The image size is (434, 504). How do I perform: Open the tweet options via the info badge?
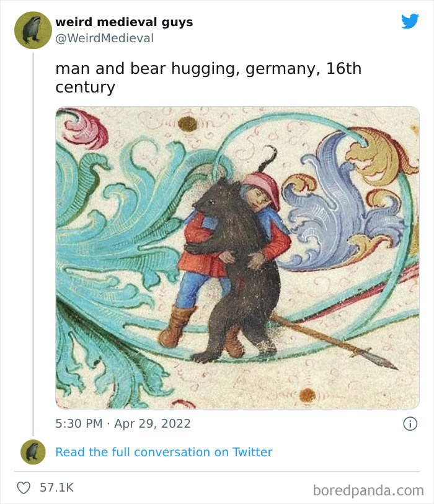410,423
